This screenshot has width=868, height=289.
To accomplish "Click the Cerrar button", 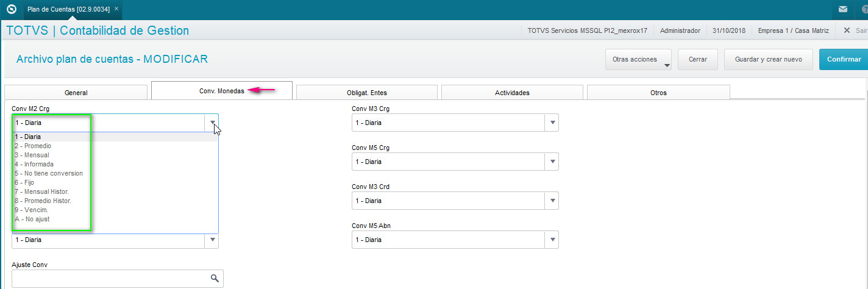I will pos(698,60).
